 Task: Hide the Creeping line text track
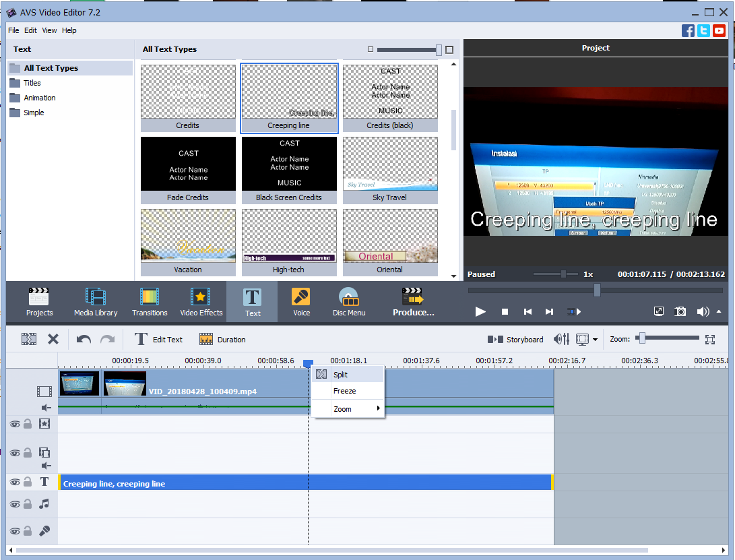[14, 482]
